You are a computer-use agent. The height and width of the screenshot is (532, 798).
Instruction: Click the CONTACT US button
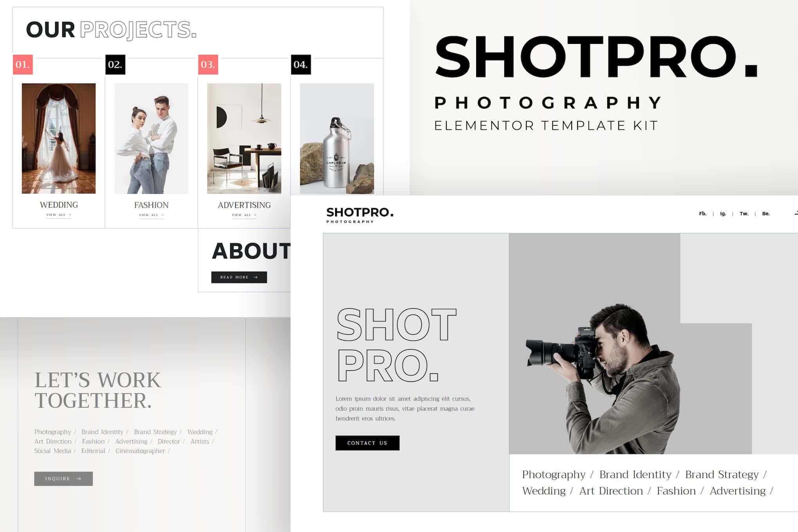click(x=367, y=443)
